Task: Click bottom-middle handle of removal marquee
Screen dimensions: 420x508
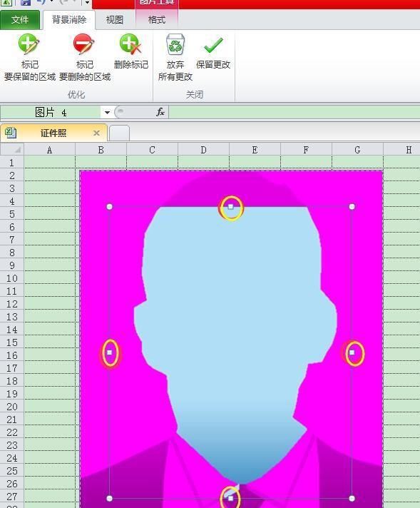Action: point(230,498)
